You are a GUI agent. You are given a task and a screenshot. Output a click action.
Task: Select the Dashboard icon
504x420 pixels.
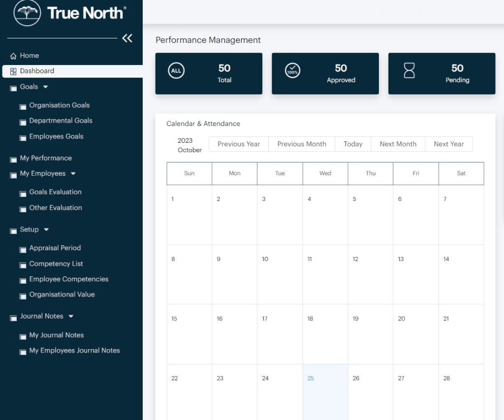click(13, 71)
